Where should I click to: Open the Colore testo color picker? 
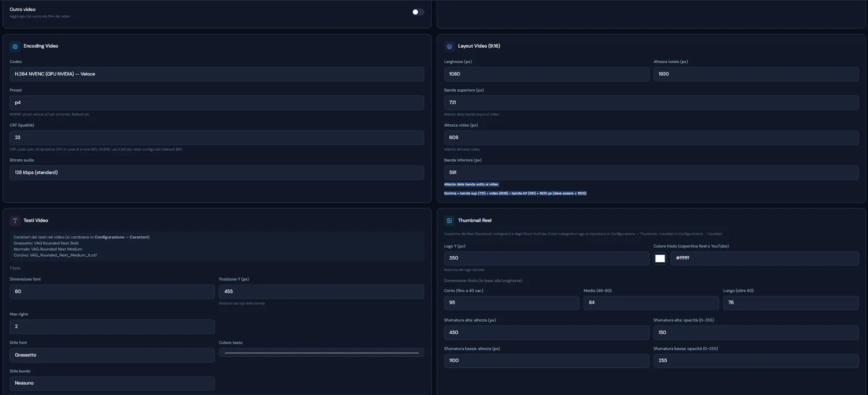[321, 353]
